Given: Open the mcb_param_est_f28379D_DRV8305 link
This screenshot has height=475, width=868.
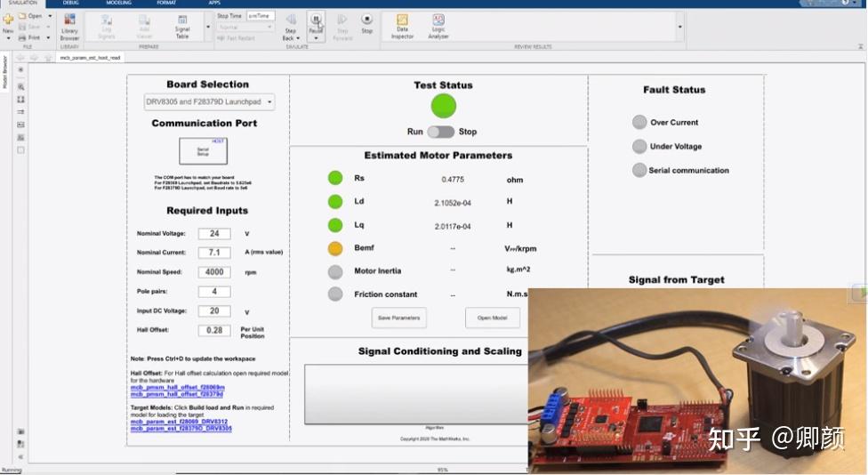Looking at the screenshot, I should tap(181, 429).
